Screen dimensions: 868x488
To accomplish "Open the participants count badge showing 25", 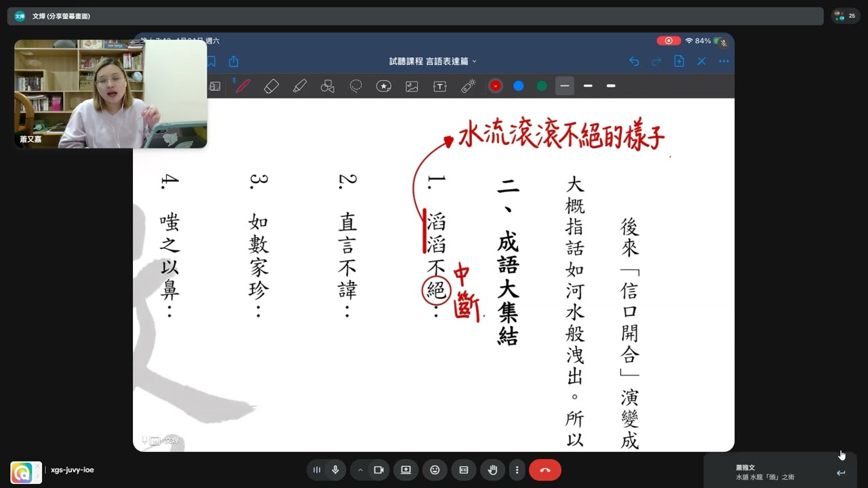I will (846, 16).
